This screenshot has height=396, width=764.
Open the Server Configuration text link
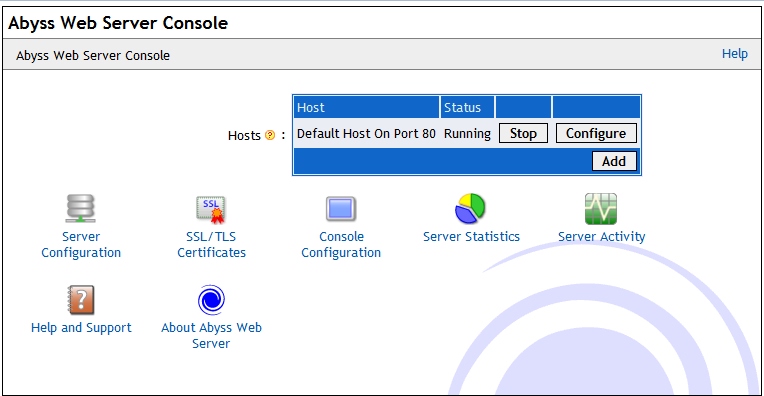coord(81,245)
